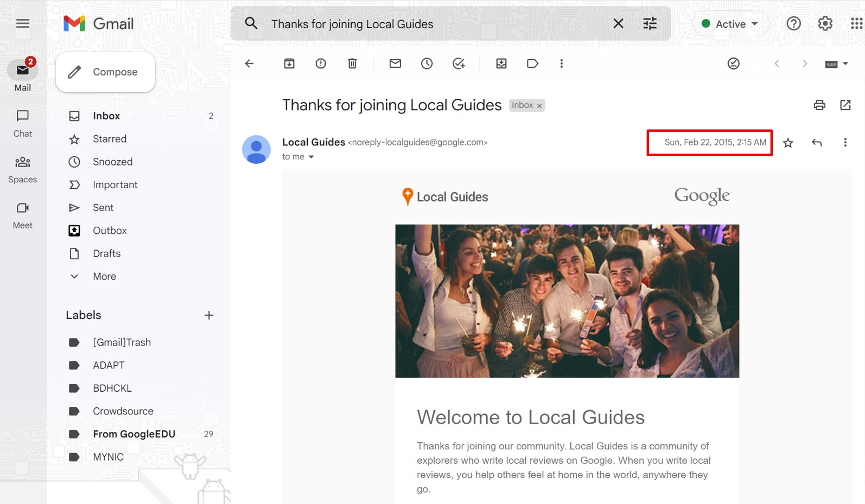The width and height of the screenshot is (865, 504).
Task: Open message More options three dots
Action: pos(845,143)
